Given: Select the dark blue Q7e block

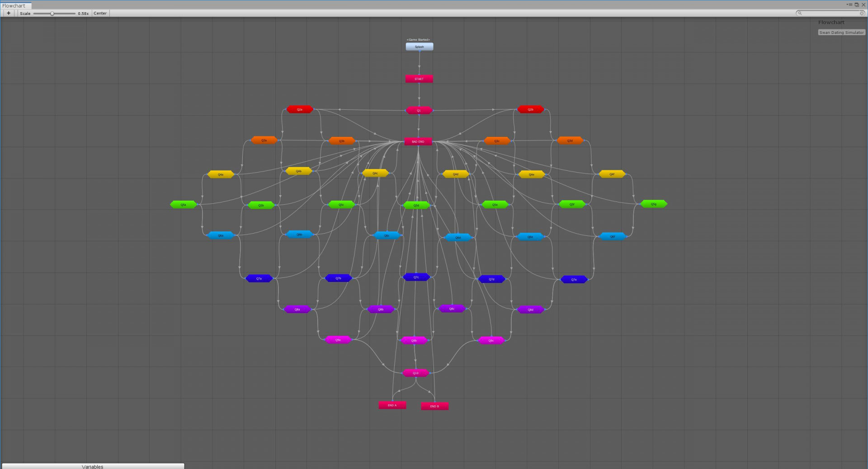Looking at the screenshot, I should point(574,280).
